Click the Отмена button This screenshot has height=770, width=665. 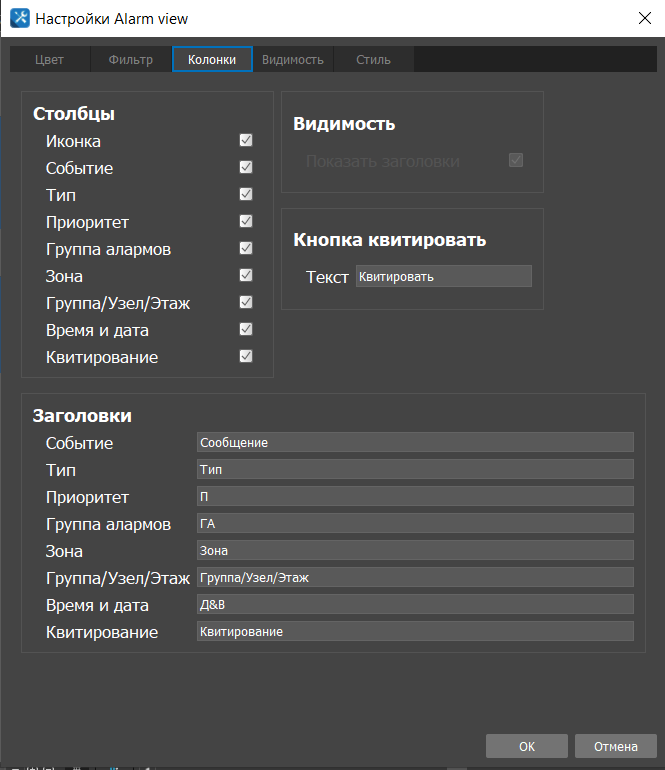point(615,746)
